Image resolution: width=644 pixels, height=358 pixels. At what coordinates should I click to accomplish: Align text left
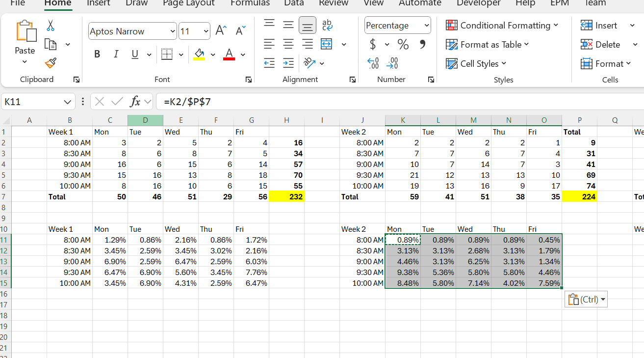tap(269, 44)
